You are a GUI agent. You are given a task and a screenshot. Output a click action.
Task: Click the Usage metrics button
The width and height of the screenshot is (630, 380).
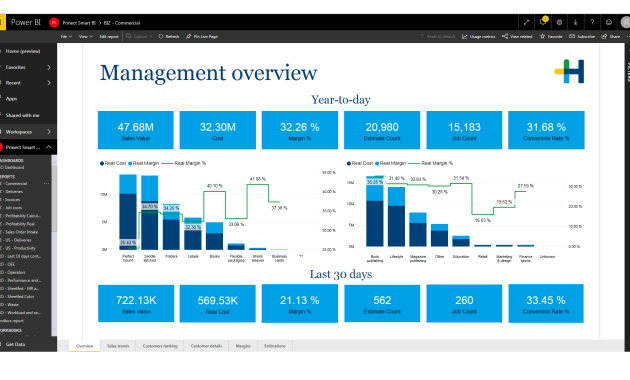(479, 37)
